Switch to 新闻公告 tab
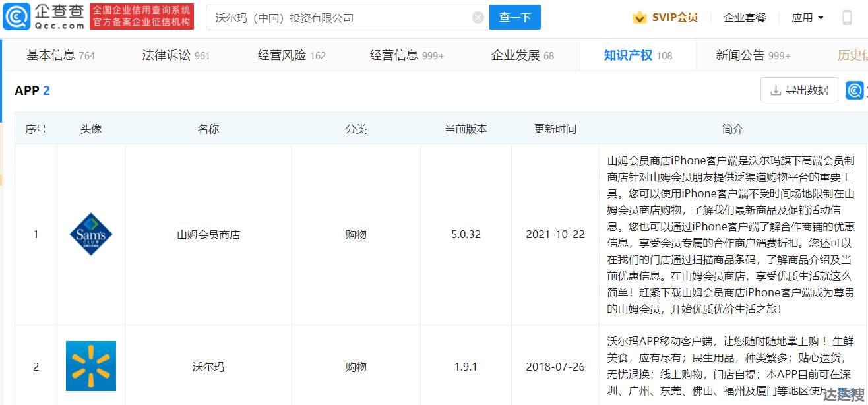 pos(753,55)
